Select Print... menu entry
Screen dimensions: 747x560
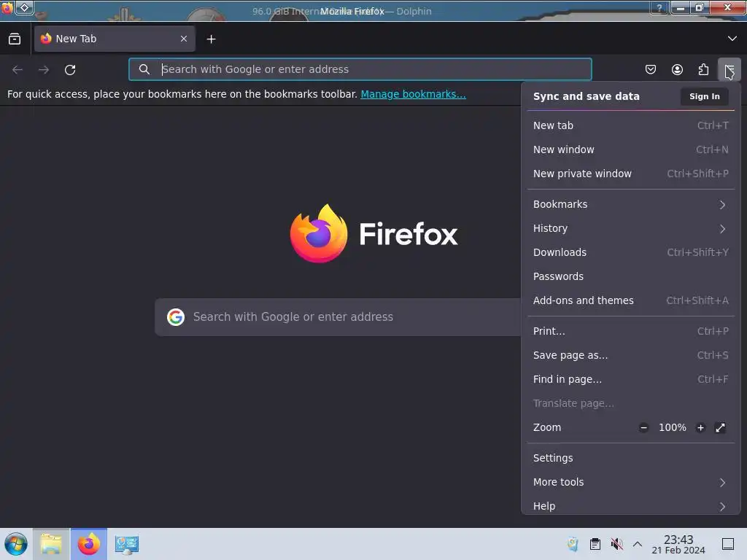pyautogui.click(x=631, y=331)
